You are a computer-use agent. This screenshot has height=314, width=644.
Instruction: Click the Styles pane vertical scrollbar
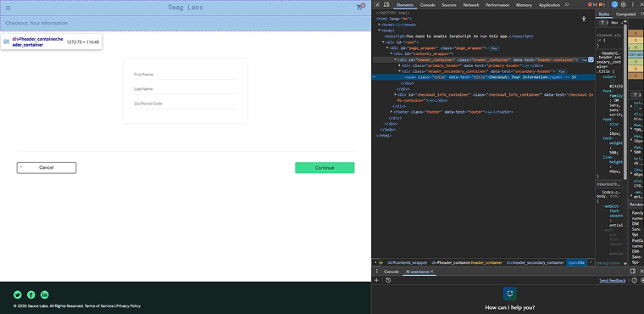pyautogui.click(x=625, y=101)
